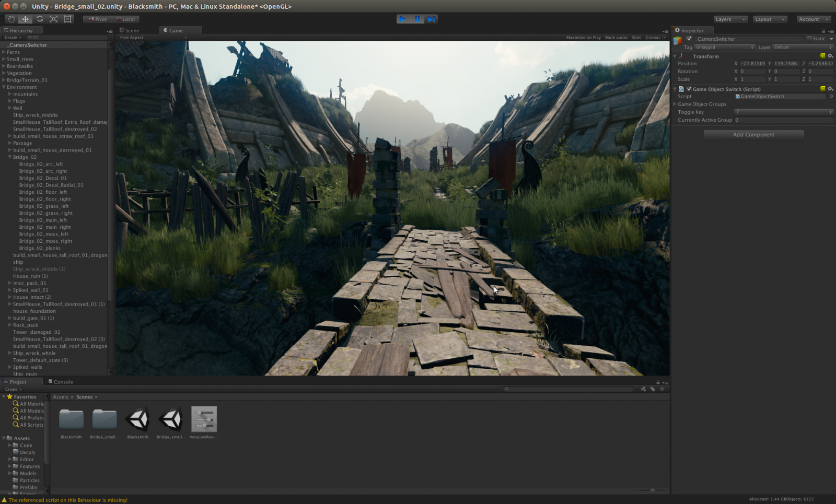The image size is (836, 504).
Task: Select the Rect transform tool
Action: pos(67,19)
